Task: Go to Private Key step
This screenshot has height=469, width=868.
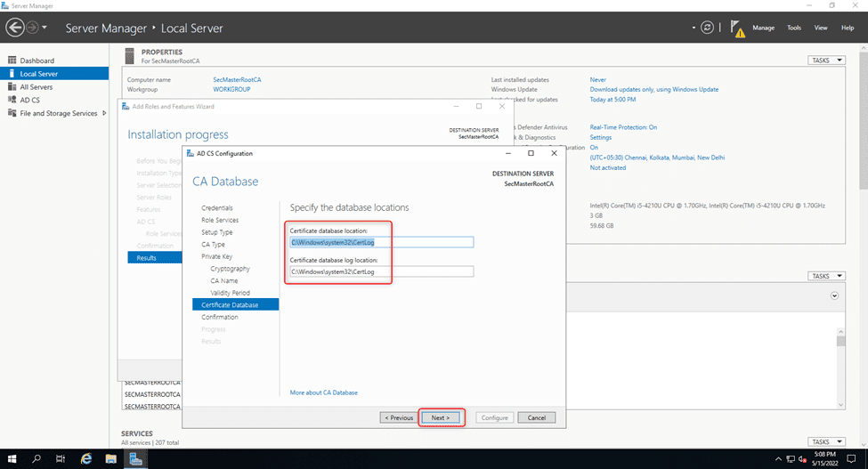Action: click(217, 256)
